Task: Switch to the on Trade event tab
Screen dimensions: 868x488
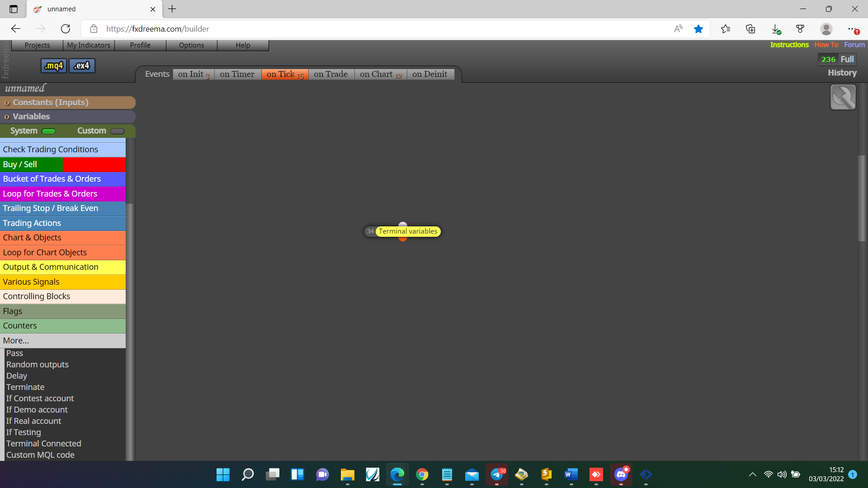Action: point(331,74)
